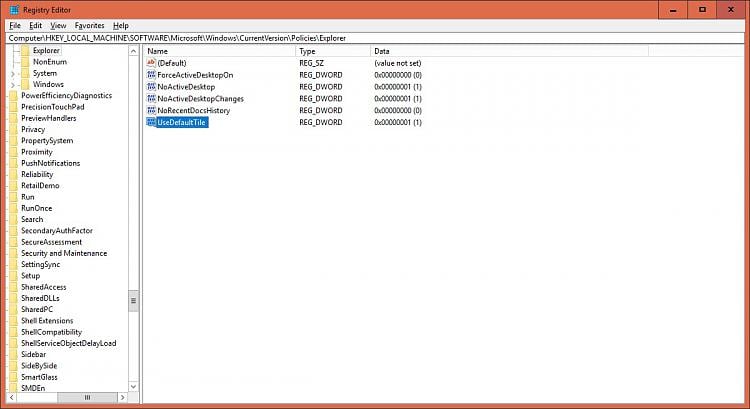Click the registry path address bar
The image size is (750, 409).
pyautogui.click(x=375, y=38)
